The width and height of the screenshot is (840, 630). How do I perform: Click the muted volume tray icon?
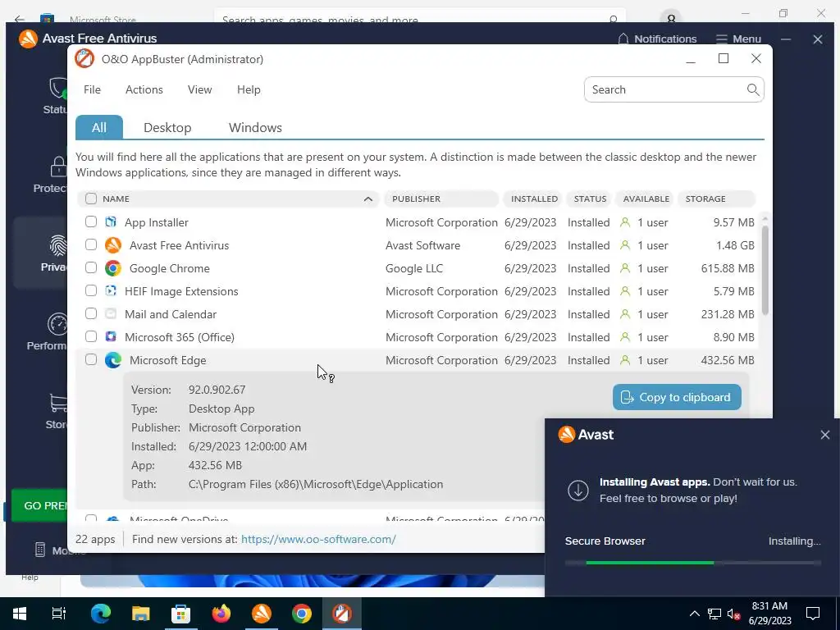733,614
